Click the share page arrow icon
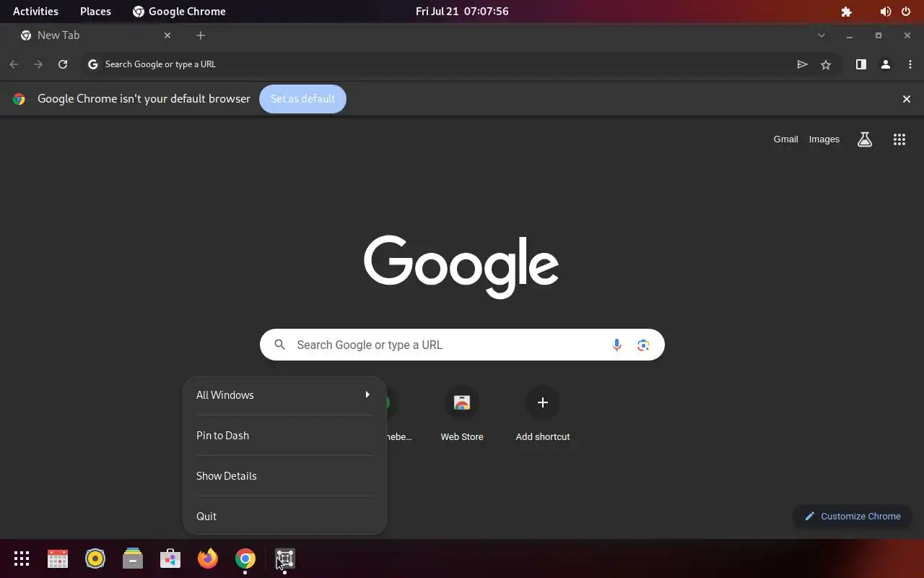The height and width of the screenshot is (578, 924). (x=802, y=64)
